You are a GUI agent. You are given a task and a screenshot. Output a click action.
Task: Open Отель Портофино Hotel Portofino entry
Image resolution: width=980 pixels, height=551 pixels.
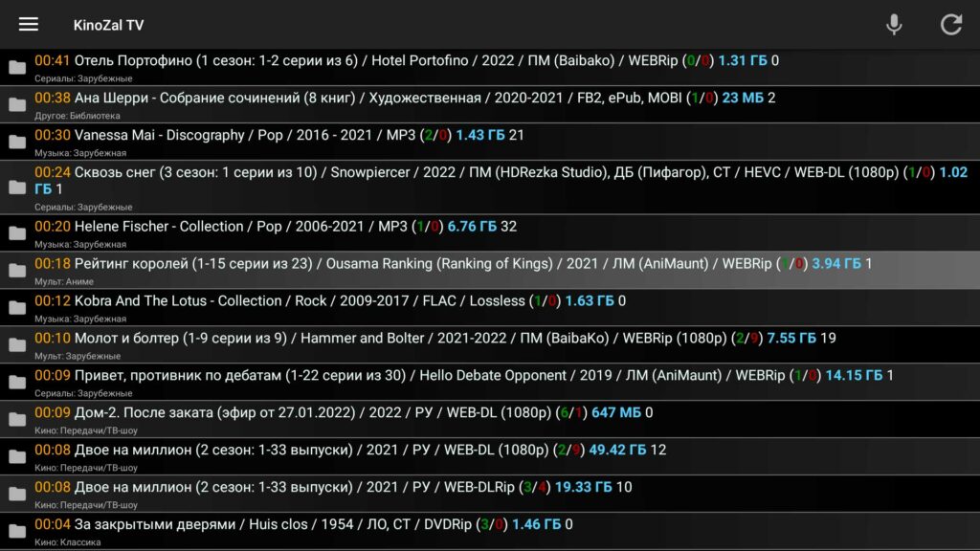click(490, 68)
